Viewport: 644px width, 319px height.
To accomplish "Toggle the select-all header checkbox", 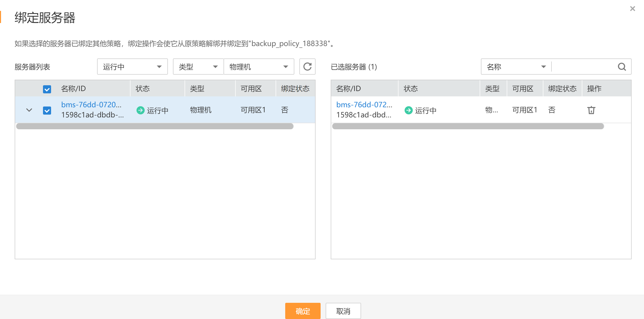I will point(47,89).
